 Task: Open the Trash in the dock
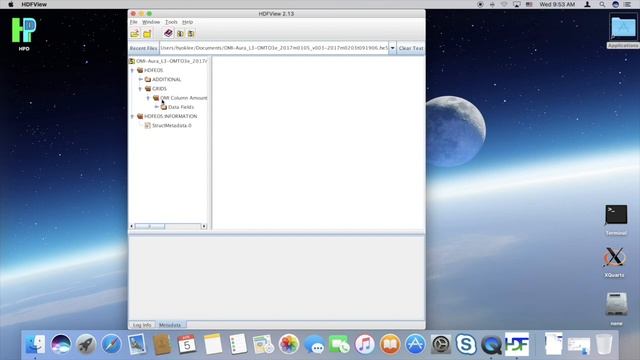tap(604, 344)
